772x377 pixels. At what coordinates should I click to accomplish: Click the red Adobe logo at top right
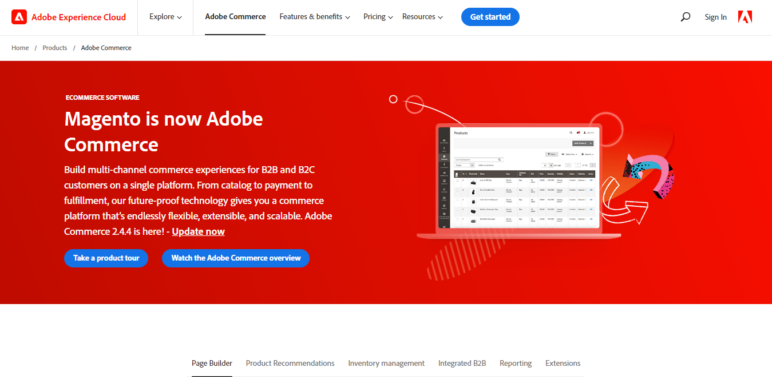click(x=745, y=17)
